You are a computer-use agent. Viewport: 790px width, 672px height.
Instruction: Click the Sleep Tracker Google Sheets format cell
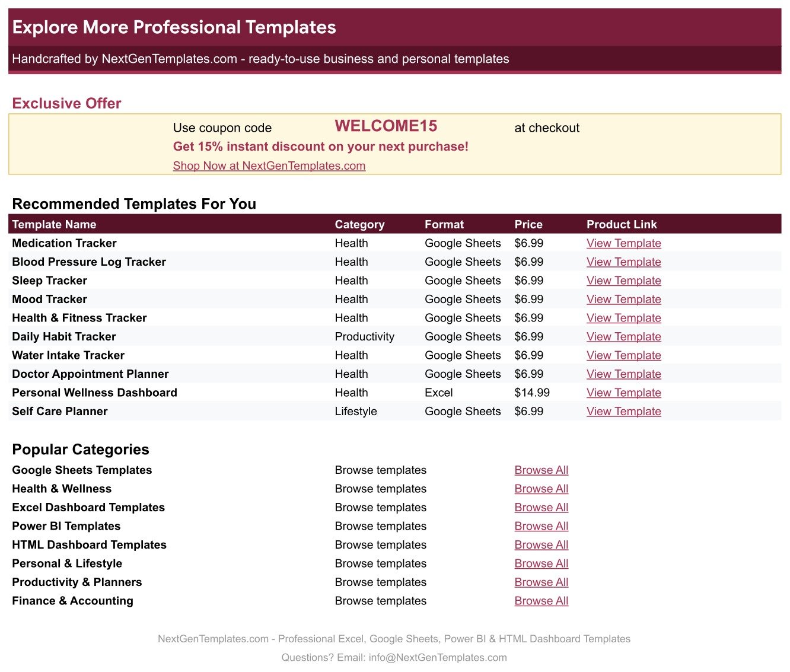(463, 281)
